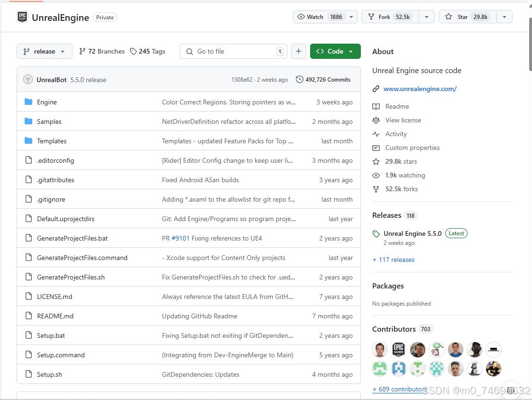Image resolution: width=532 pixels, height=400 pixels.
Task: Click the Setup.sh file icon
Action: [x=29, y=374]
